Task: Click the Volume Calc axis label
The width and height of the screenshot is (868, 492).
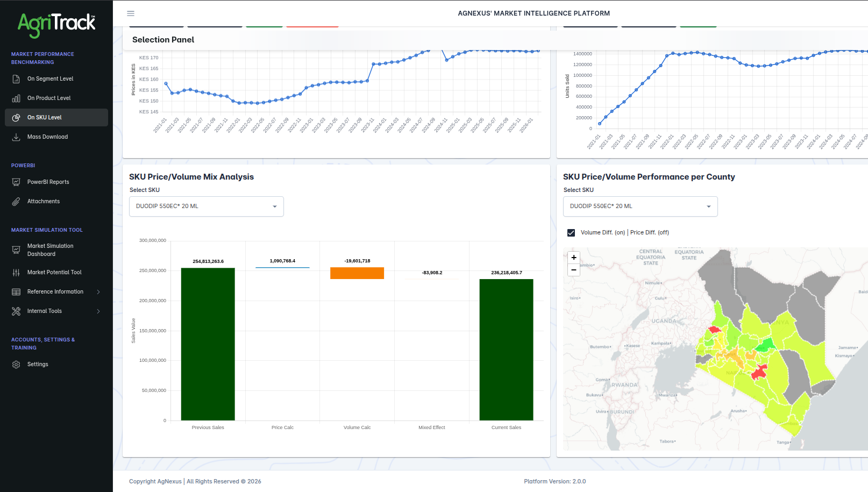Action: click(x=357, y=427)
